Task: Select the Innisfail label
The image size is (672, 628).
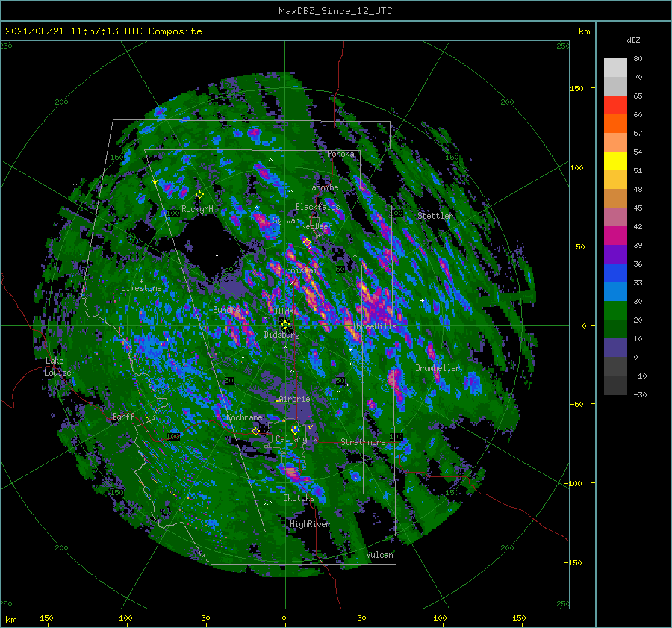Action: pos(302,270)
